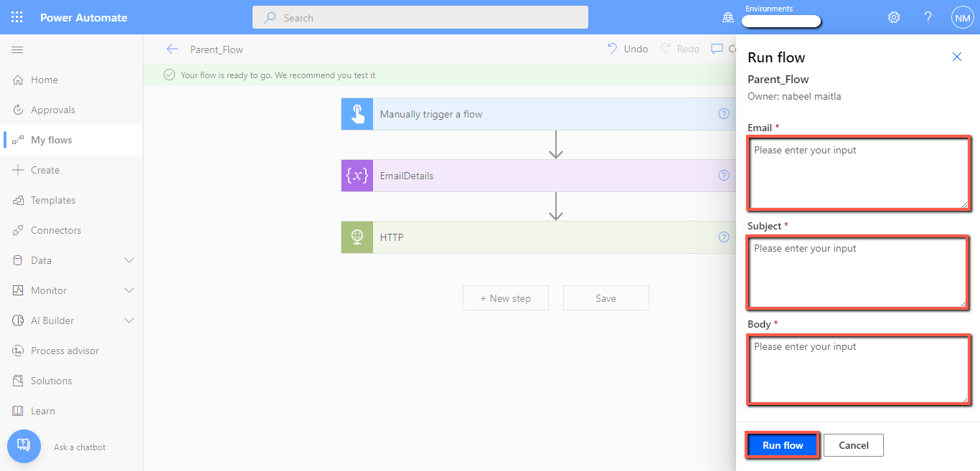Expand the Monitor menu chevron
The image size is (980, 471).
(129, 290)
